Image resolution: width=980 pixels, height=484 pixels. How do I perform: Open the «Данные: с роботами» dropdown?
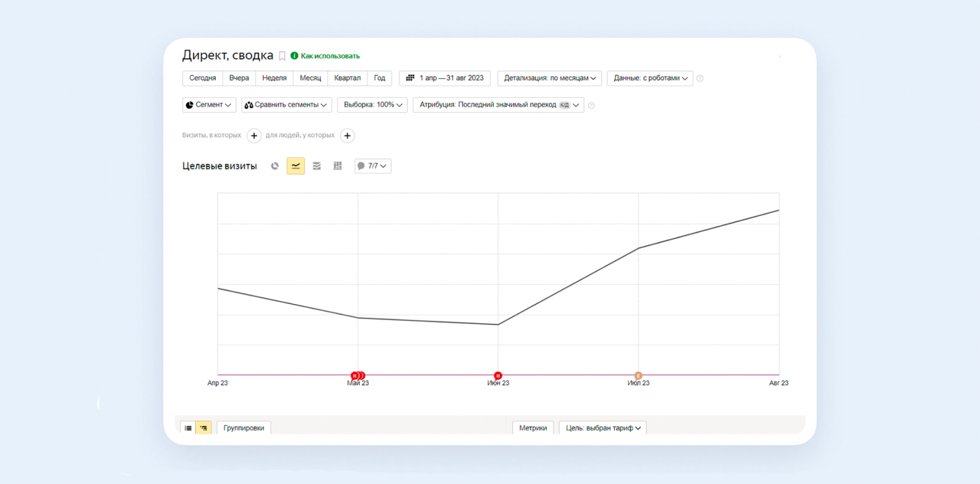coord(650,78)
